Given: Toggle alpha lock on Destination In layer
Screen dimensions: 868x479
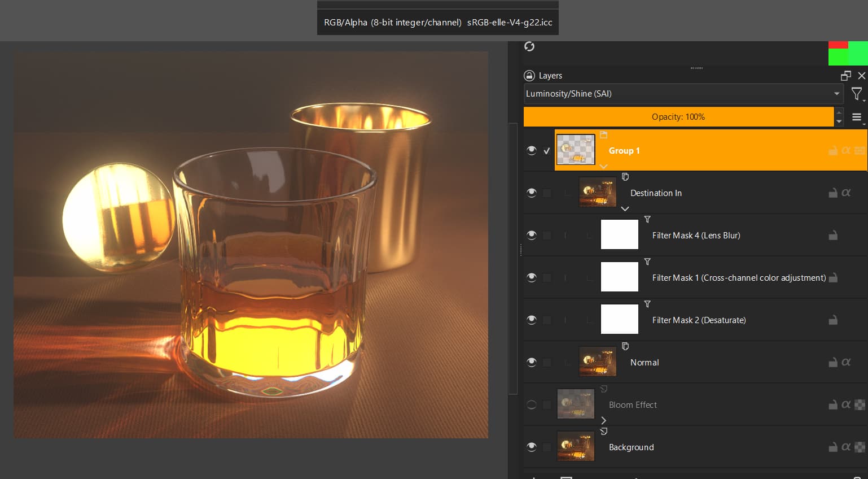Looking at the screenshot, I should click(846, 193).
